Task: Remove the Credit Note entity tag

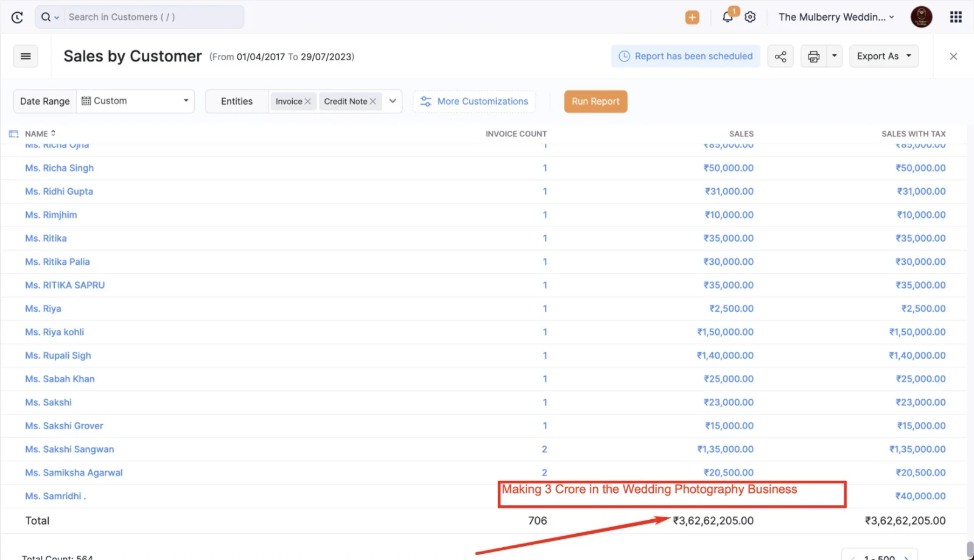Action: pos(373,102)
